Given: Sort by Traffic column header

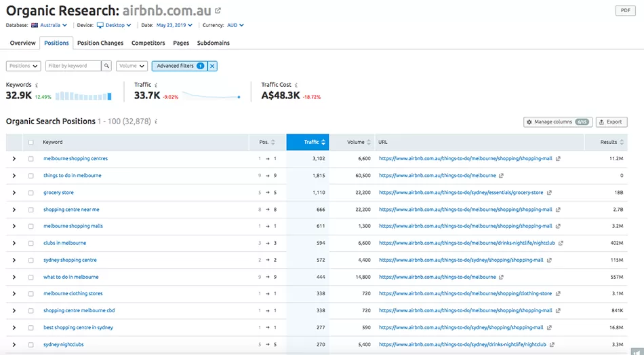Looking at the screenshot, I should click(x=308, y=142).
